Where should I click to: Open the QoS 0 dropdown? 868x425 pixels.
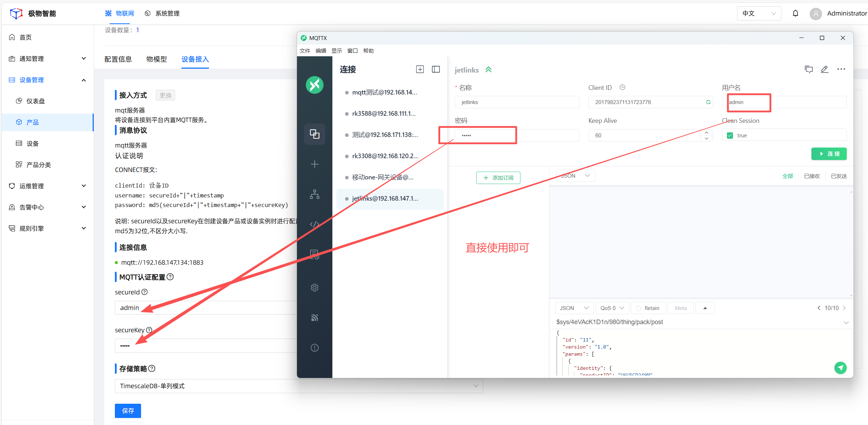[612, 308]
